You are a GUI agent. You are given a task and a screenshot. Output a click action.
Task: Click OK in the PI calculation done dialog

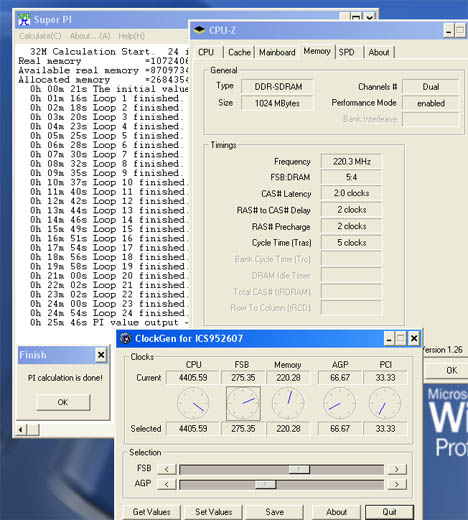click(x=63, y=402)
